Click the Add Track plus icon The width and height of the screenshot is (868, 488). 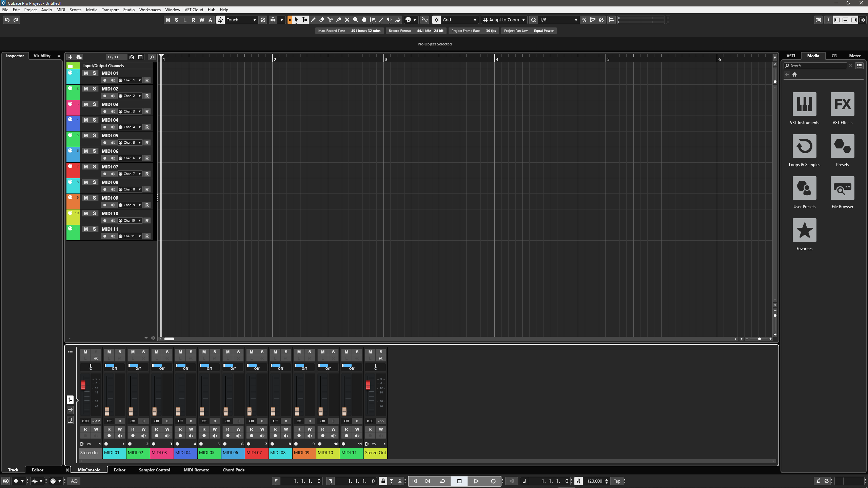tap(70, 57)
